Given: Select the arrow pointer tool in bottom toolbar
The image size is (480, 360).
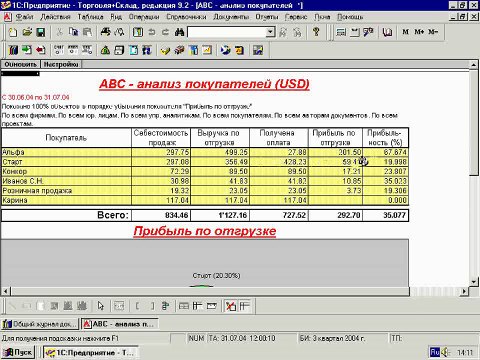Looking at the screenshot, I should [100, 306].
